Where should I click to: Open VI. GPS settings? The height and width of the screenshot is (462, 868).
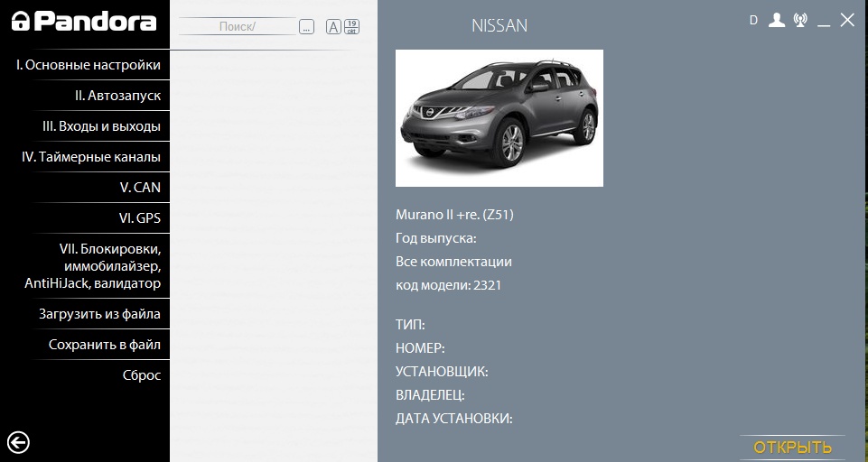coord(139,218)
